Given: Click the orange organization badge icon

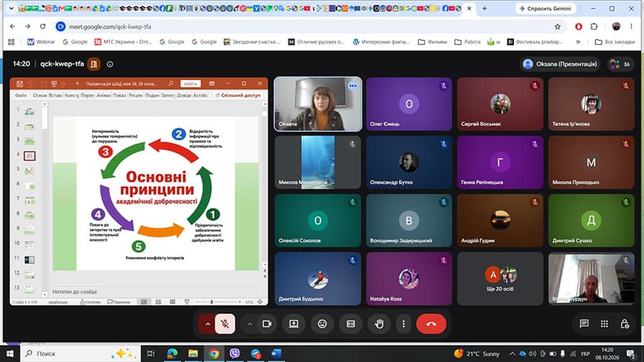Looking at the screenshot, I should pyautogui.click(x=94, y=64).
